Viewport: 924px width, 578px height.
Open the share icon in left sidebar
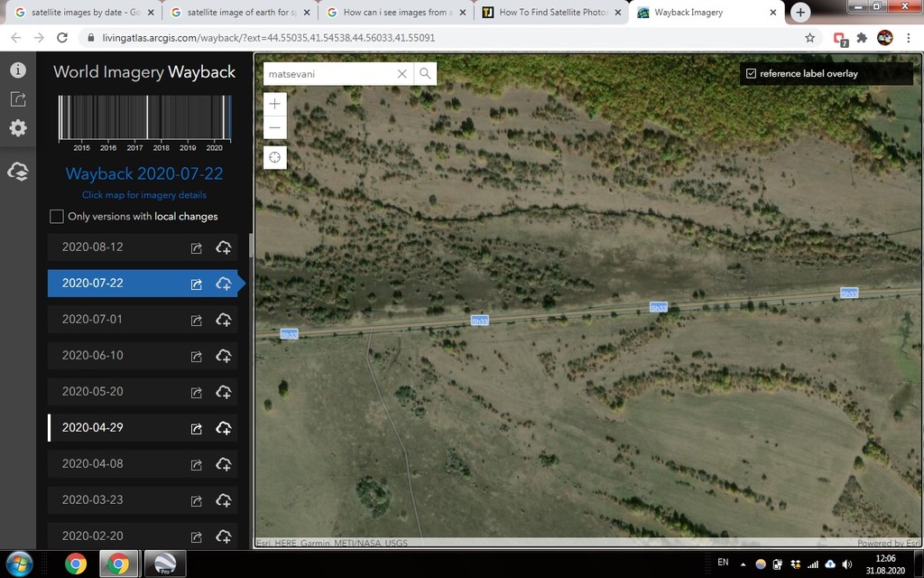18,98
